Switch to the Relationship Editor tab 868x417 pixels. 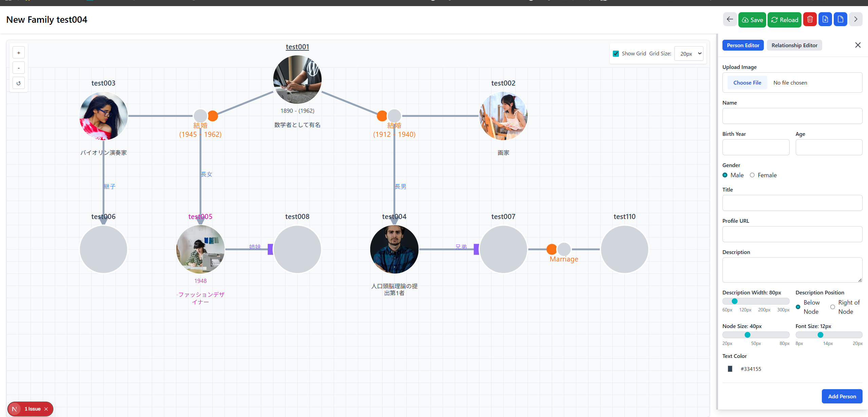pos(794,45)
